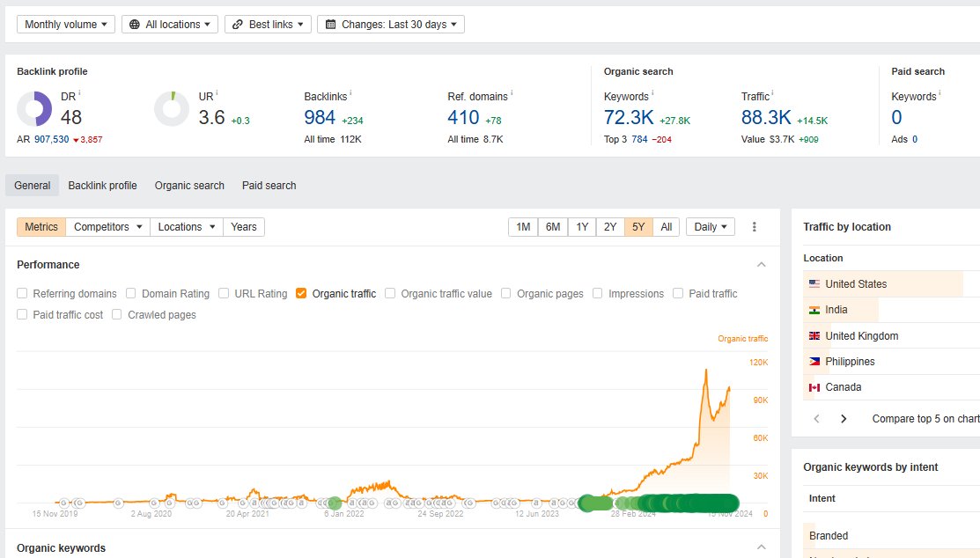Click the Philippines flag icon

click(x=814, y=361)
